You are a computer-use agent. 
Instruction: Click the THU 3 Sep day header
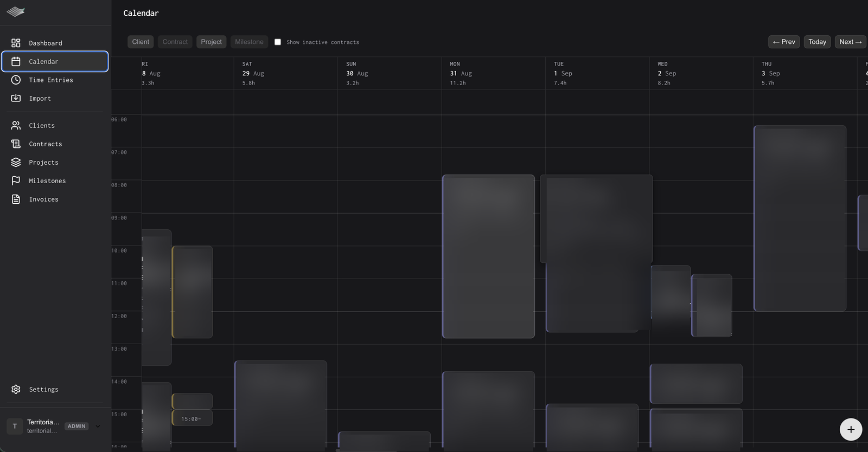point(805,73)
